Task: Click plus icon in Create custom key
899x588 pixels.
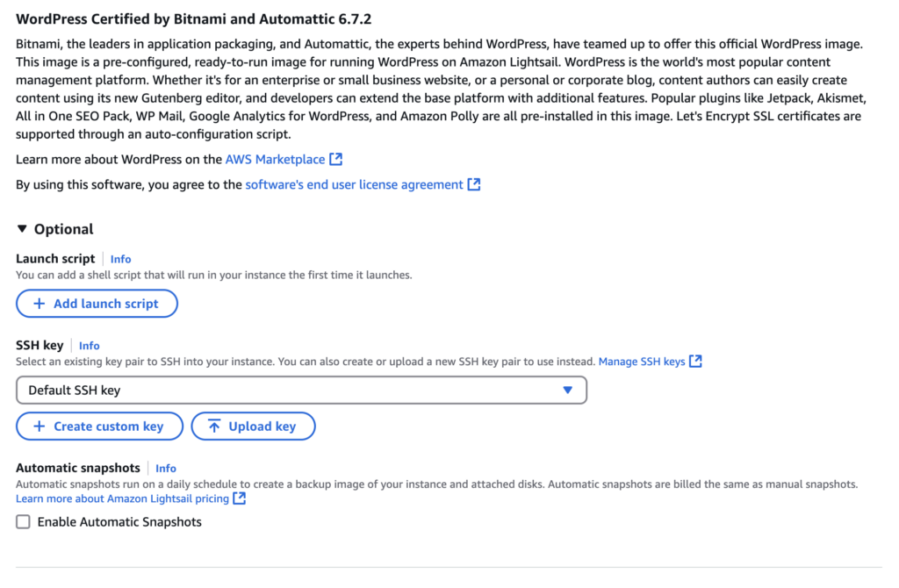Action: point(39,427)
